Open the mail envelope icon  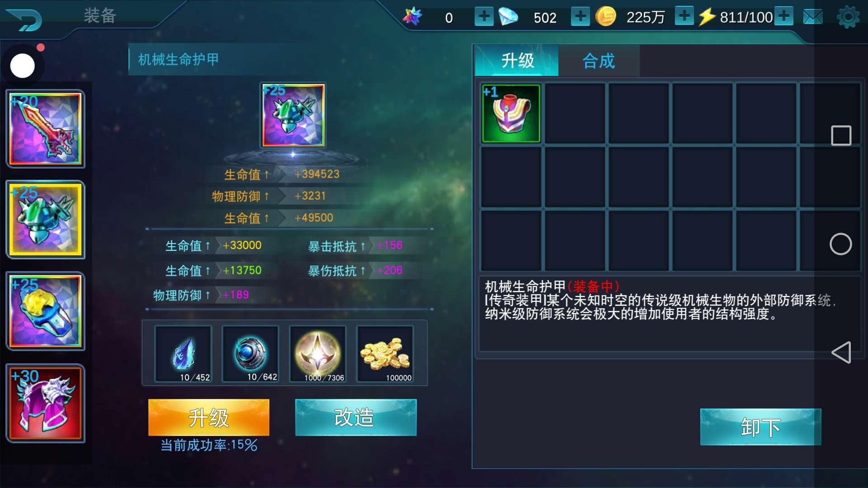[812, 17]
